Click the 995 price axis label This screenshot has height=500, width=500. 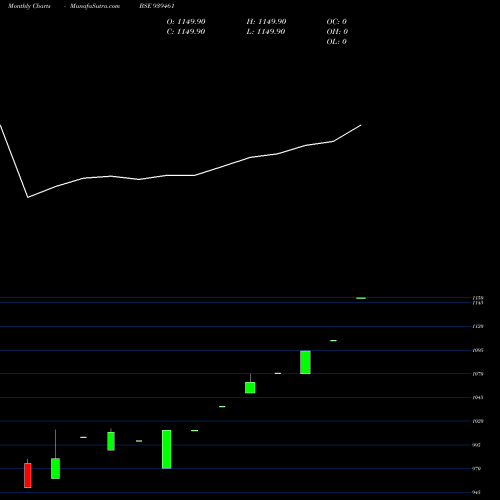coord(476,445)
